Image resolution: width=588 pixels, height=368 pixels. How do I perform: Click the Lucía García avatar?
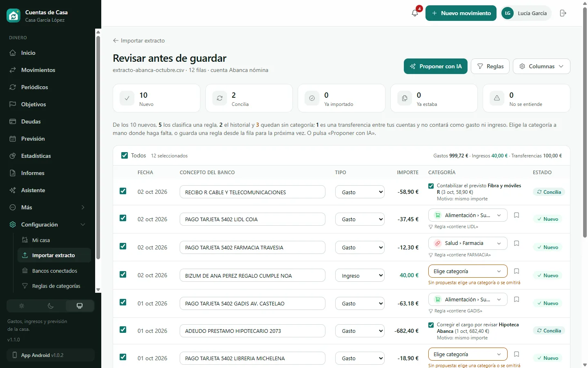click(508, 13)
